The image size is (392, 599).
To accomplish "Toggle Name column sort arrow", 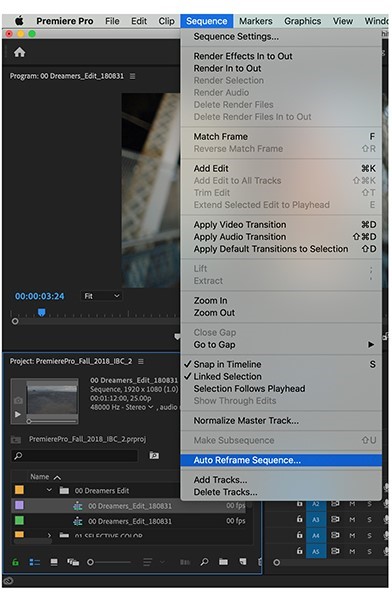I will (x=57, y=478).
